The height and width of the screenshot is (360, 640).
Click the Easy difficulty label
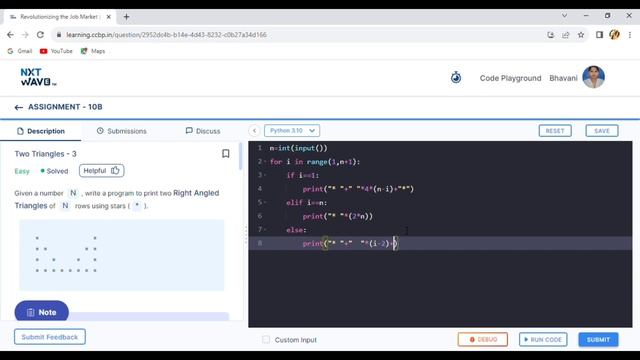coord(22,171)
